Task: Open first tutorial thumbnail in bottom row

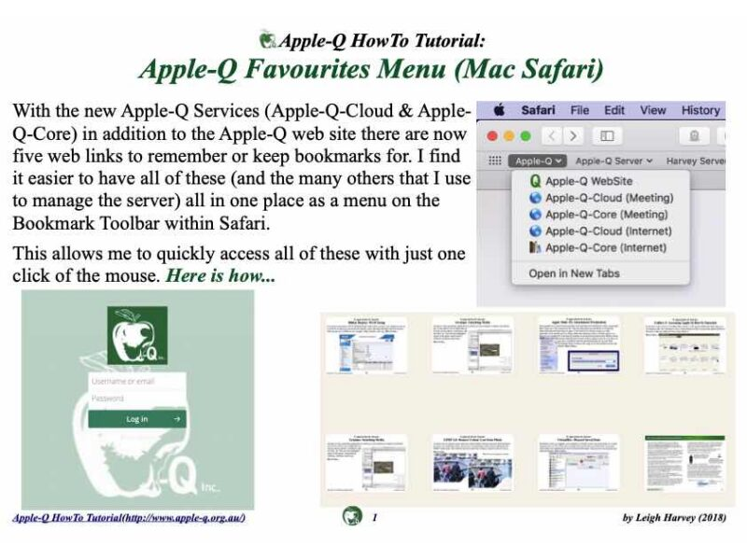Action: [x=366, y=463]
